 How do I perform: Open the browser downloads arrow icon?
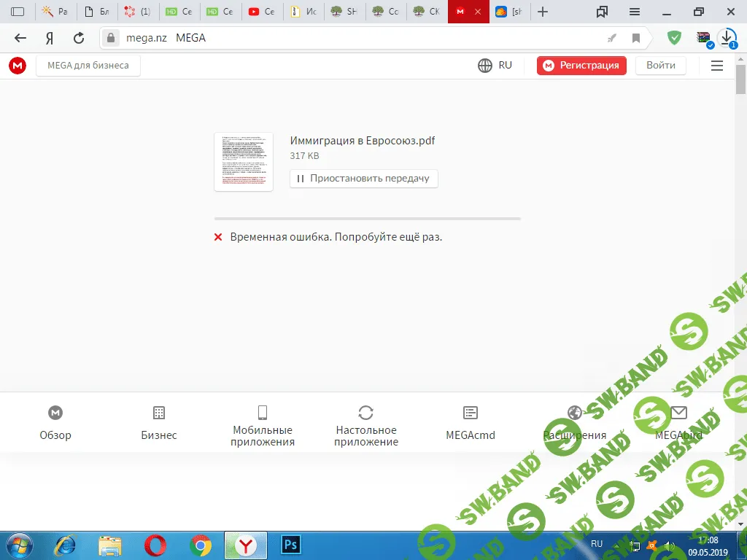coord(727,38)
